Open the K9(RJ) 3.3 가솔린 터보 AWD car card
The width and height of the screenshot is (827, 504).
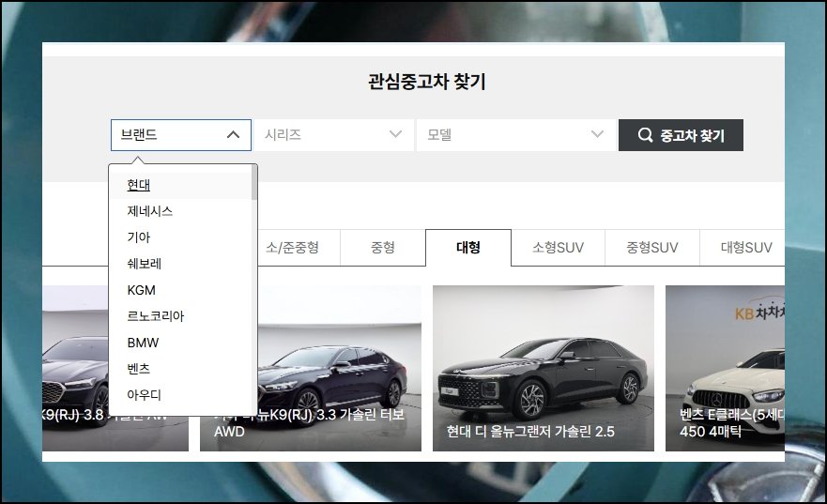tap(339, 369)
